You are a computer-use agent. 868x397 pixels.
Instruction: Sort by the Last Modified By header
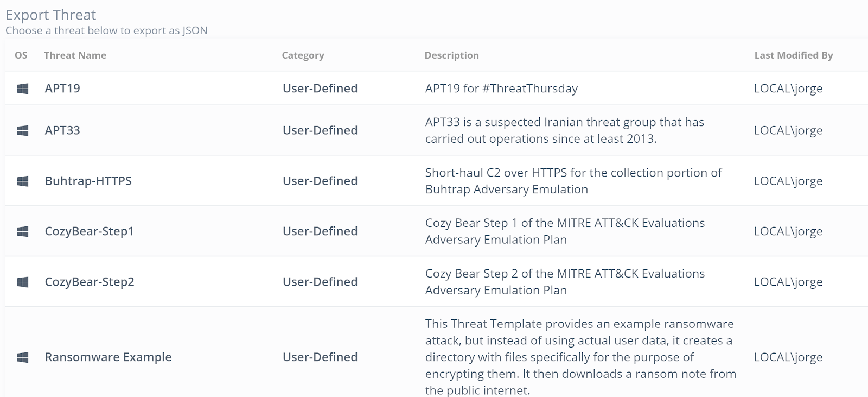pos(794,55)
